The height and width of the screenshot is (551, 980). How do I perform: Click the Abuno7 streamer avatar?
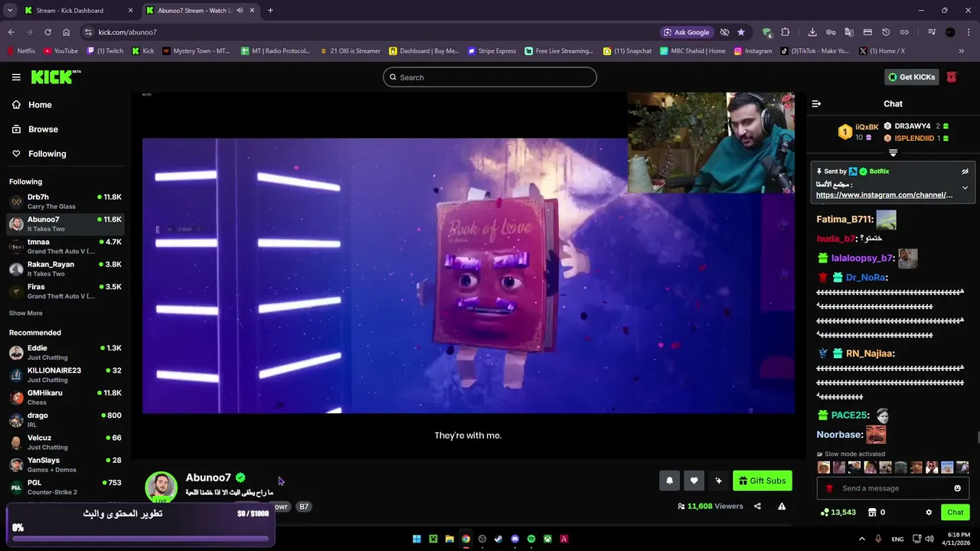click(161, 487)
